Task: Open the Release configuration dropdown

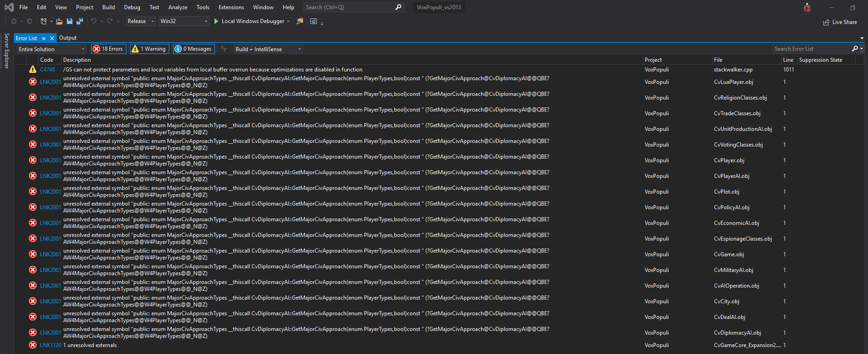Action: coord(141,21)
